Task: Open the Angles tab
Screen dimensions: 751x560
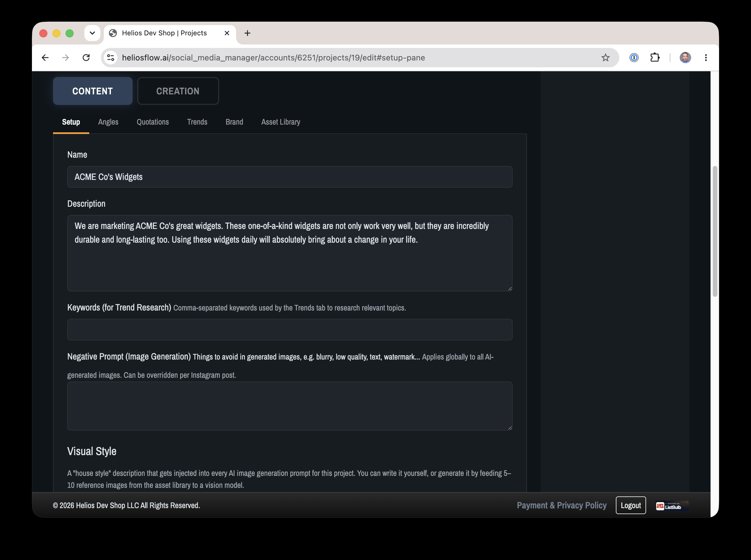Action: pos(108,122)
